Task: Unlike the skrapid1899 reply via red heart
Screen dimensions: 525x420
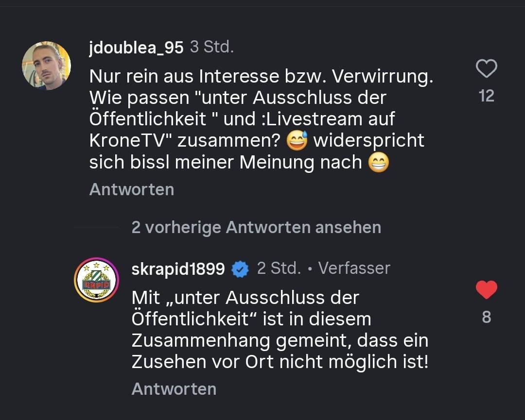Action: 486,290
